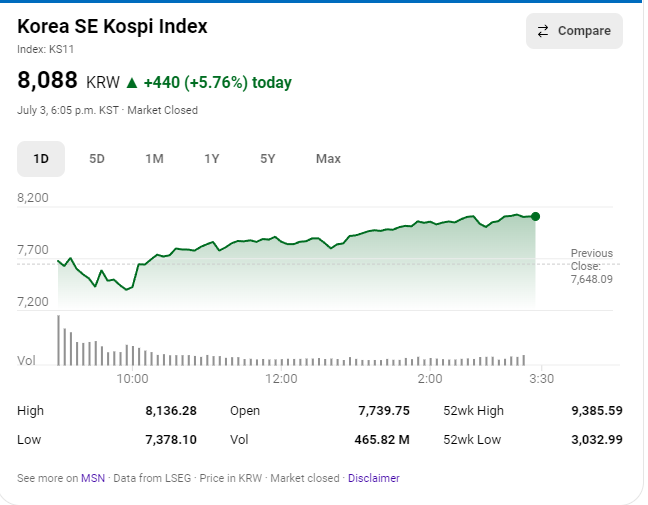Click the green up-triangle price indicator
Image resolution: width=648 pixels, height=505 pixels.
(x=132, y=83)
